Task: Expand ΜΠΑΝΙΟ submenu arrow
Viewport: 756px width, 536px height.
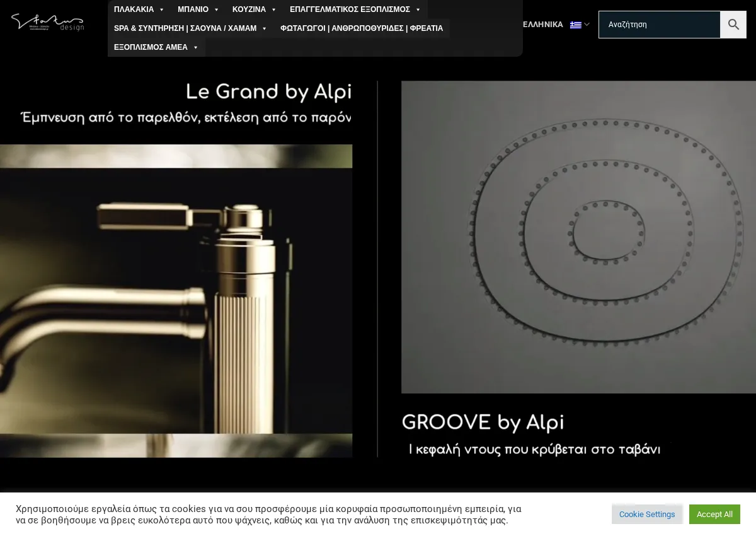Action: click(x=217, y=9)
